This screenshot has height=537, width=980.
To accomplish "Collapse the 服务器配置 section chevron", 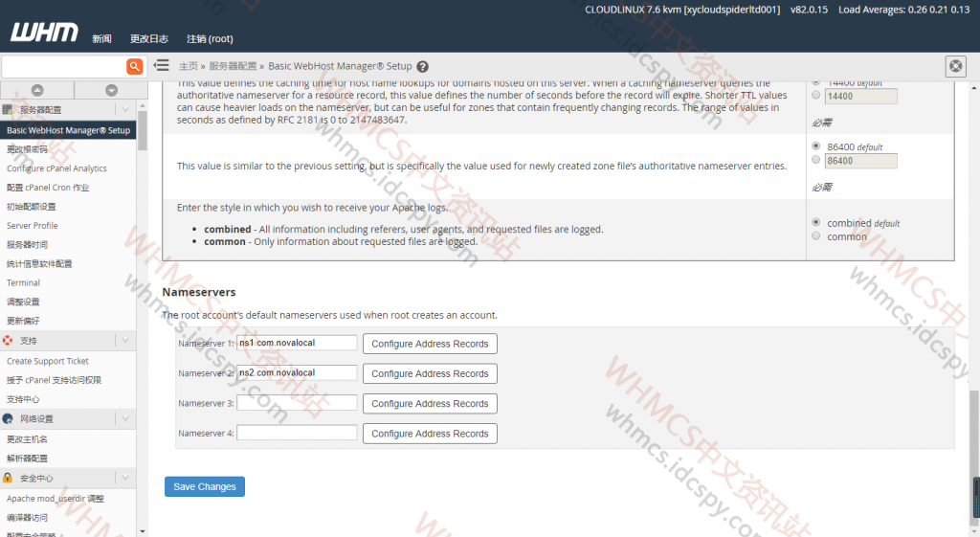I will (125, 109).
